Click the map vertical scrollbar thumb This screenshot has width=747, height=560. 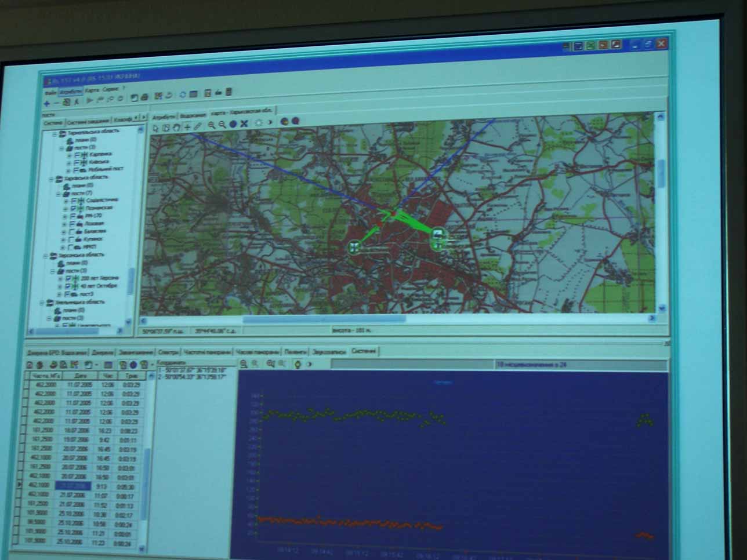tap(661, 173)
